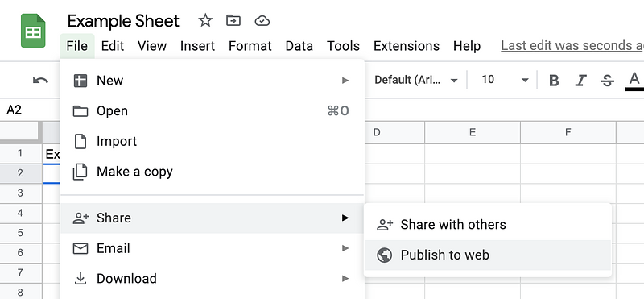Screen dimensions: 644x299
Task: Apply bold formatting with B icon
Action: tap(554, 81)
